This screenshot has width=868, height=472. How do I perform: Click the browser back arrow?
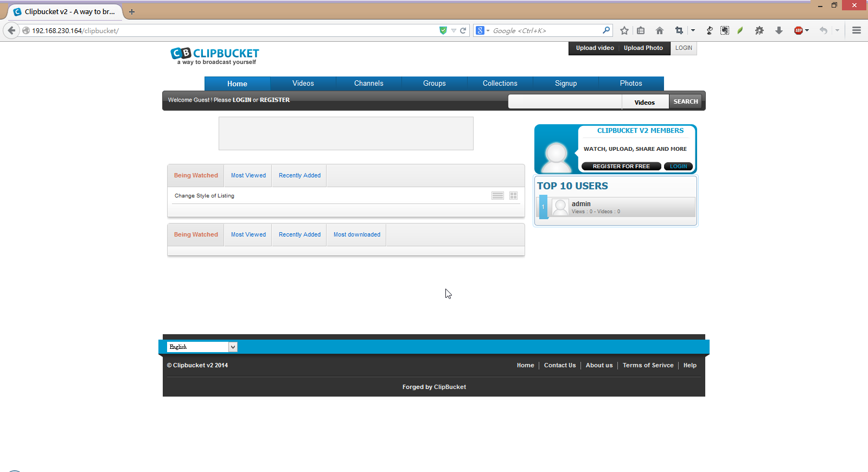(x=11, y=30)
